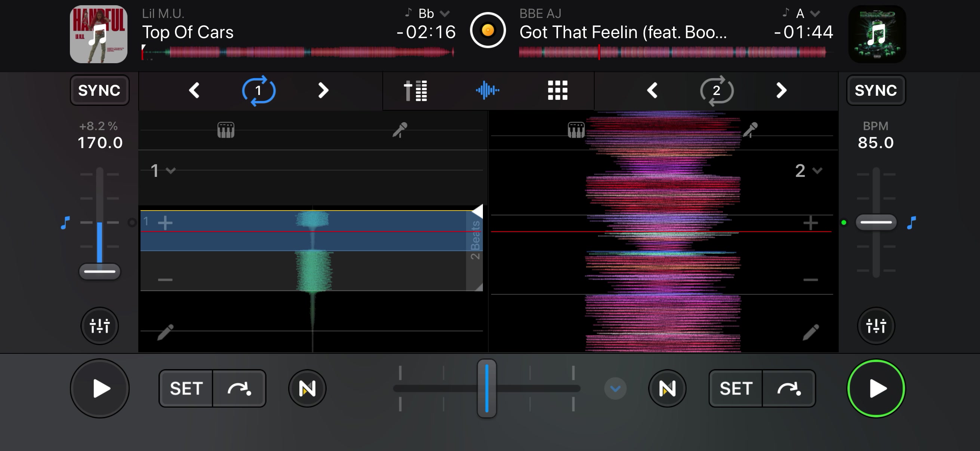Image resolution: width=980 pixels, height=451 pixels.
Task: Expand the deck 2 number selector
Action: [808, 171]
